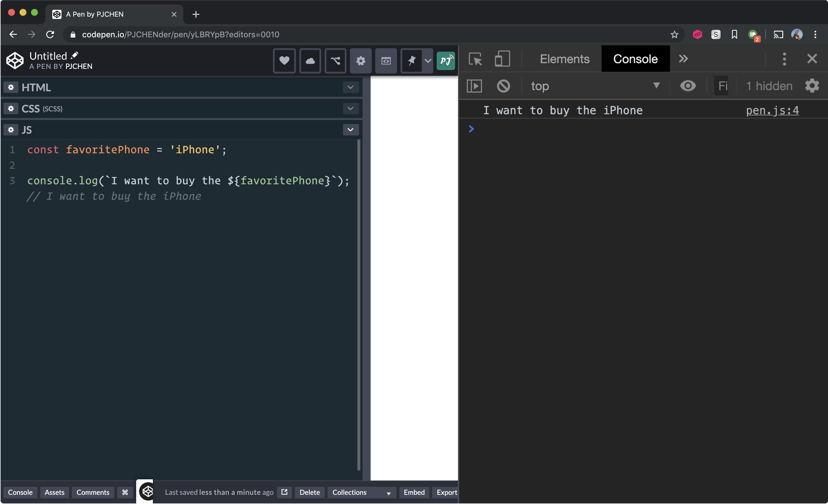Open Chrome three-dot menu
Screen dimensions: 828x504
tap(815, 34)
